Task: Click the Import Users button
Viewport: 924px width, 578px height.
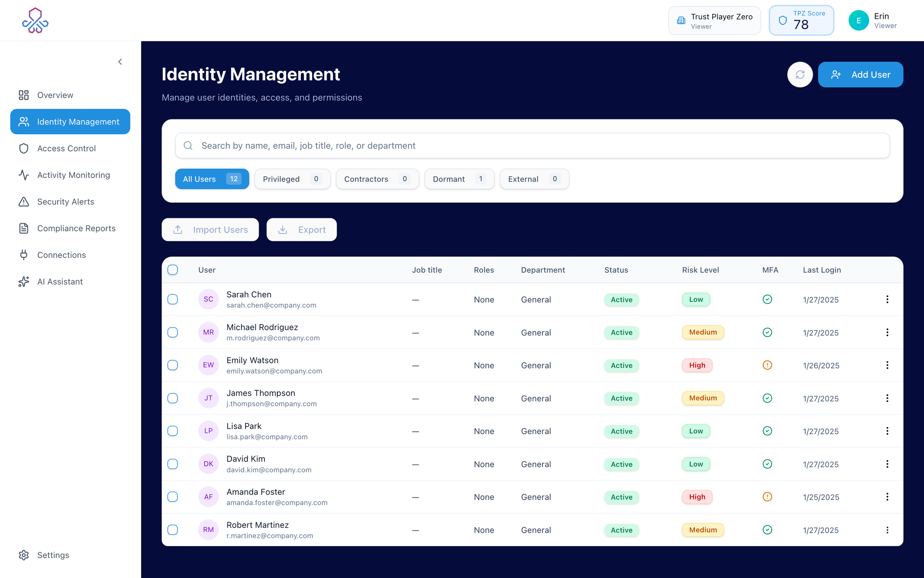Action: click(x=210, y=230)
